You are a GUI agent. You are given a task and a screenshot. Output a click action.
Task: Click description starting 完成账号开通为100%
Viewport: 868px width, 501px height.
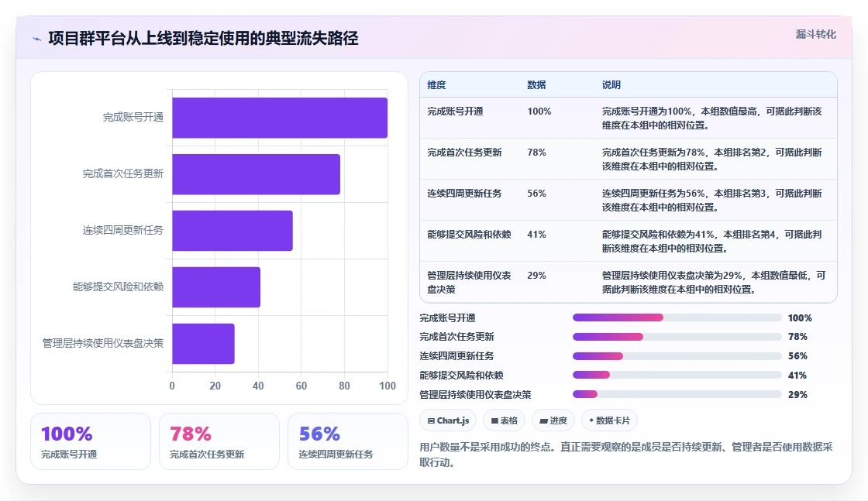[712, 118]
